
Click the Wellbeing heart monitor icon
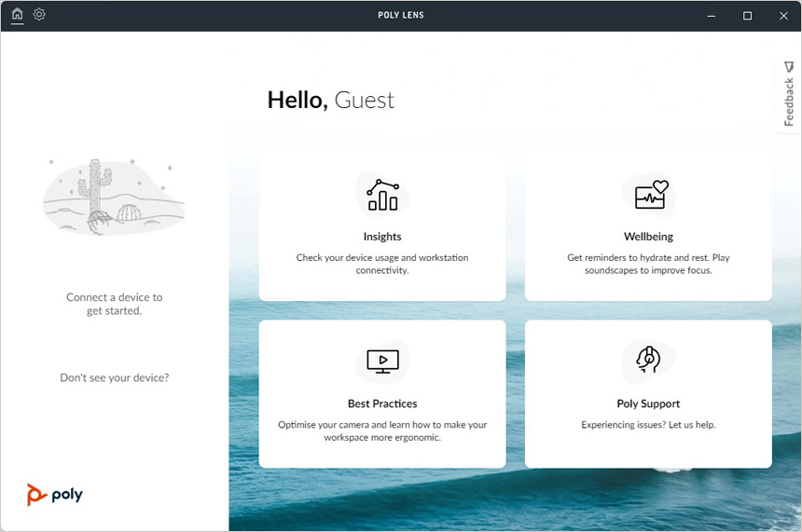pyautogui.click(x=651, y=195)
